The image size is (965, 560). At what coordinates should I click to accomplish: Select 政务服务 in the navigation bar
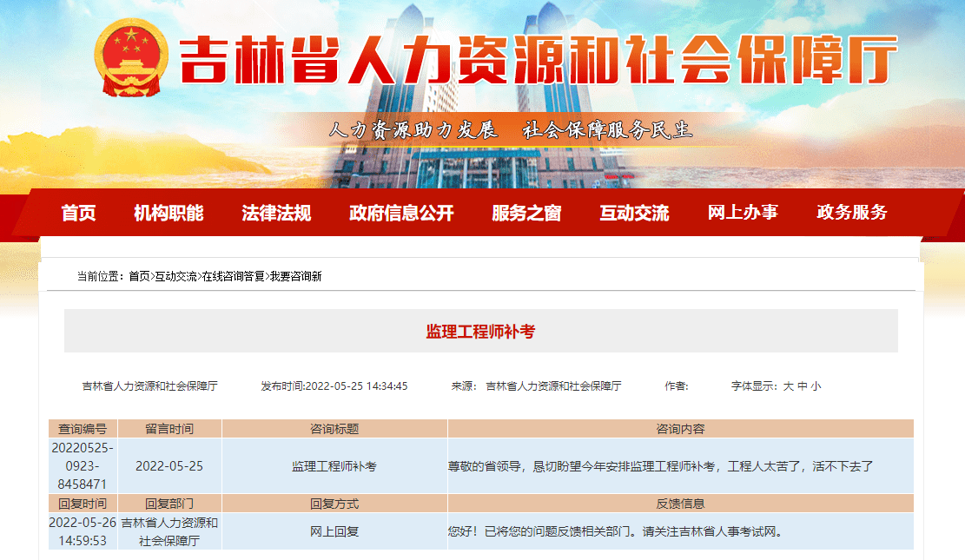coord(852,213)
